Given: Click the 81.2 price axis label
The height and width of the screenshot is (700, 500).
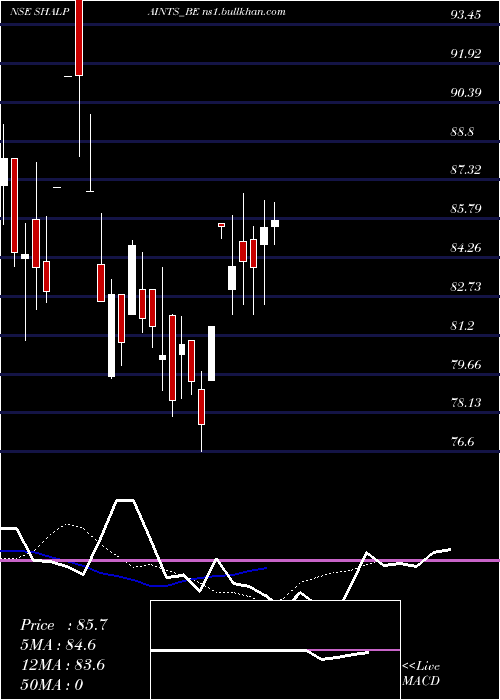Looking at the screenshot, I should 462,325.
